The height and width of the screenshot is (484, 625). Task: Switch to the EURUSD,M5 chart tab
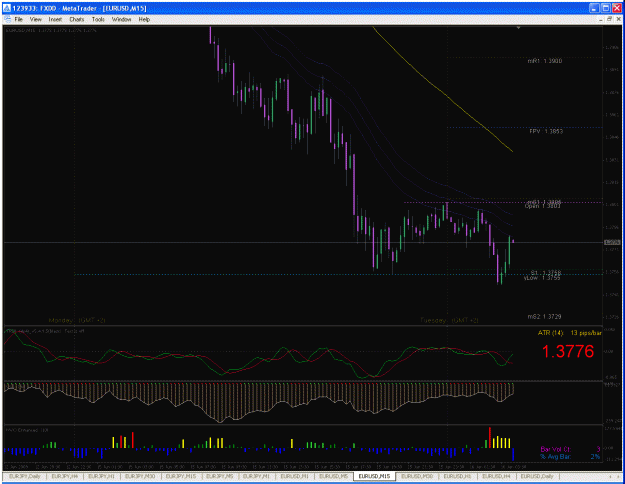click(334, 476)
